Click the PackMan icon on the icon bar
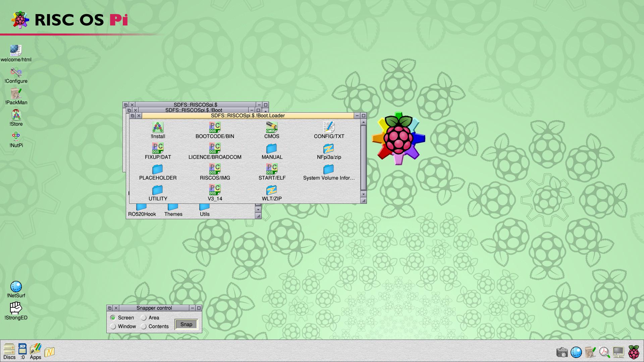644x362 pixels. (590, 352)
